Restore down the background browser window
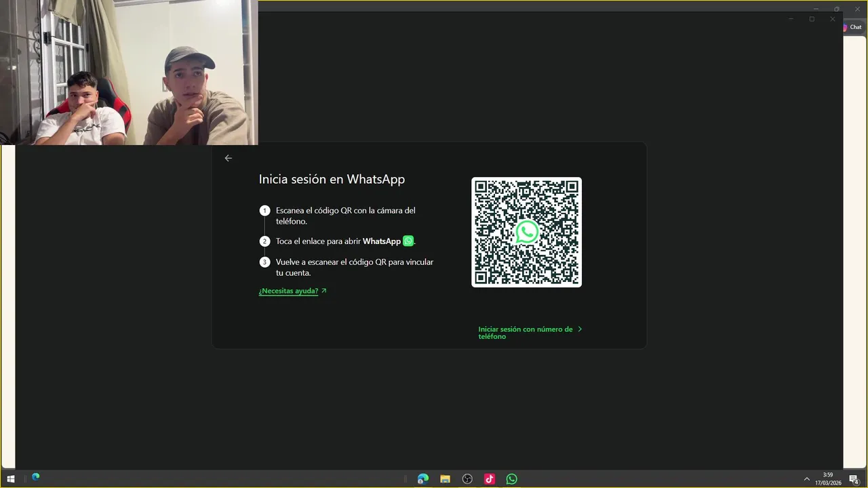 (x=837, y=9)
